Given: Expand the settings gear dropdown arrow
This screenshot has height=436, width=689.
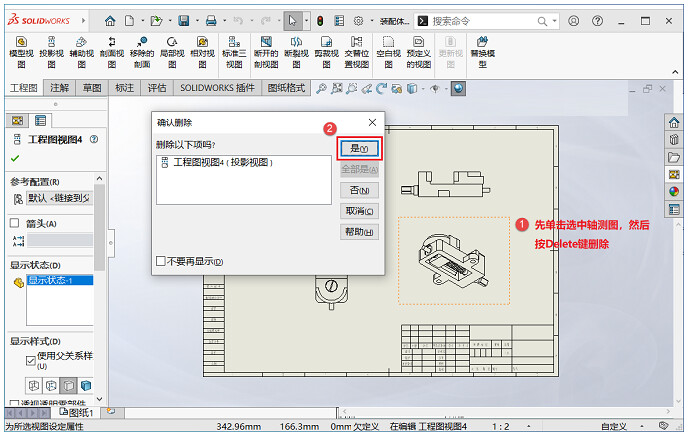Looking at the screenshot, I should (x=371, y=20).
